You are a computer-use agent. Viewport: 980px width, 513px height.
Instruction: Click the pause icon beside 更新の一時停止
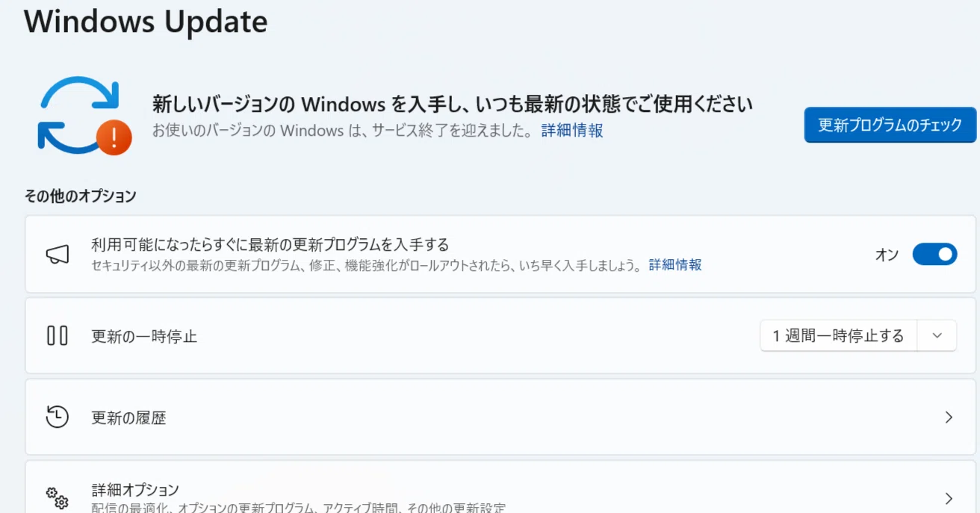click(x=58, y=336)
